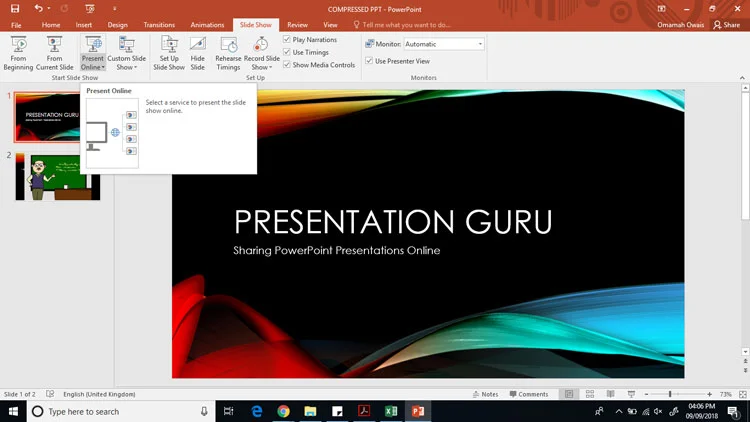Toggle the Play Narrations checkbox
Image resolution: width=750 pixels, height=422 pixels.
pos(287,40)
